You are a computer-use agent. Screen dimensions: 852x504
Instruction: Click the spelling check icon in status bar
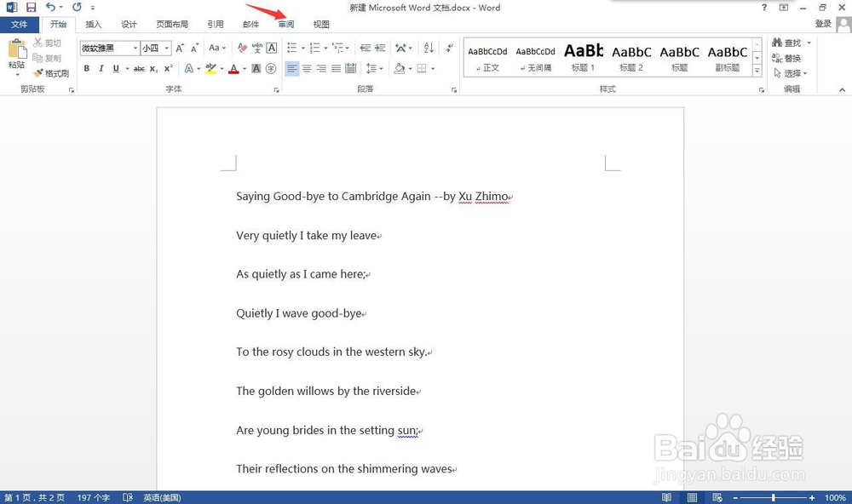[x=128, y=497]
